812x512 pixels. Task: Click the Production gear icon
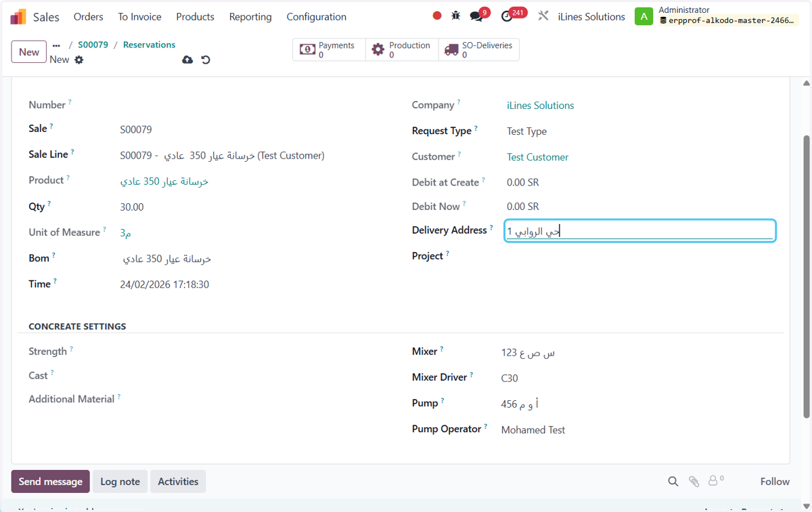(x=378, y=49)
